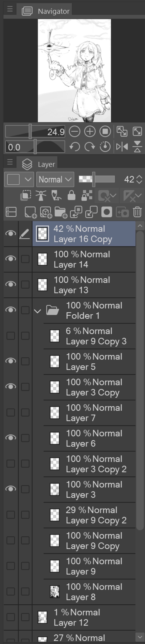Image resolution: width=145 pixels, height=644 pixels.
Task: Hide Layer 5 via its eye toggle
Action: 10,361
